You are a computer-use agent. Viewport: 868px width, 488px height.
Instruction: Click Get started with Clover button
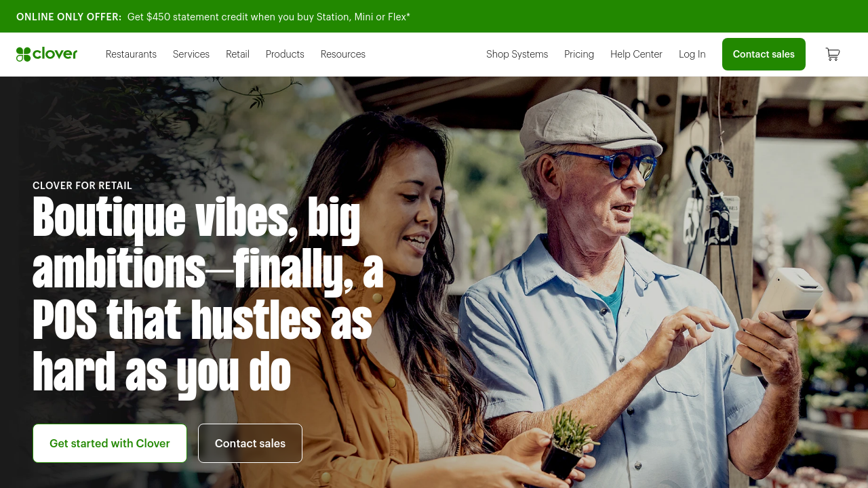[110, 443]
